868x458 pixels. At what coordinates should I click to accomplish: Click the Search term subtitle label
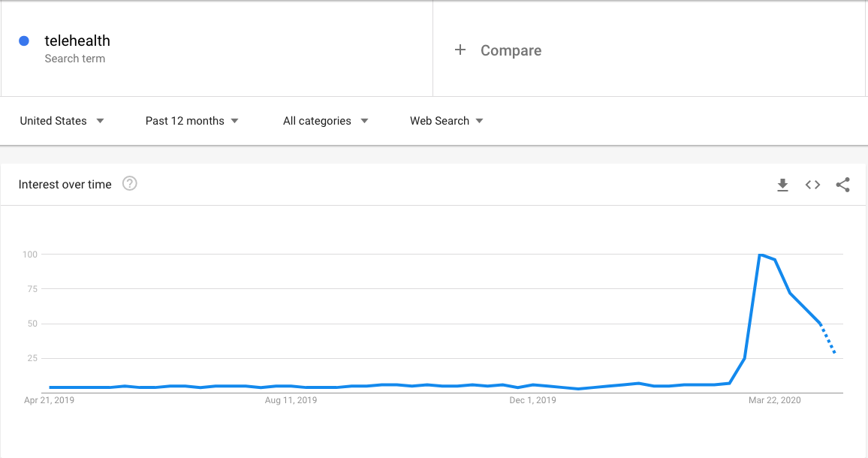click(x=75, y=59)
